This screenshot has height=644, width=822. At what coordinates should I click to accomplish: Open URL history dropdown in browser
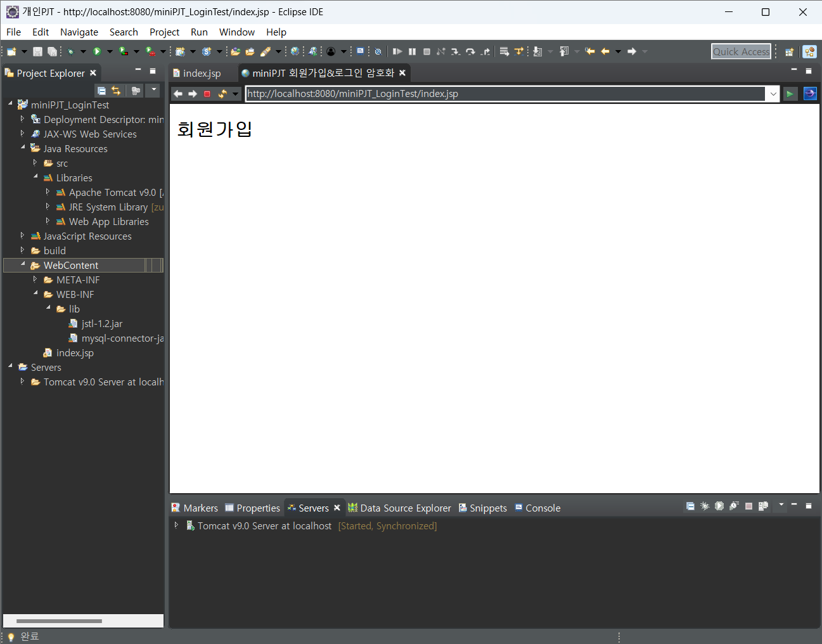773,94
